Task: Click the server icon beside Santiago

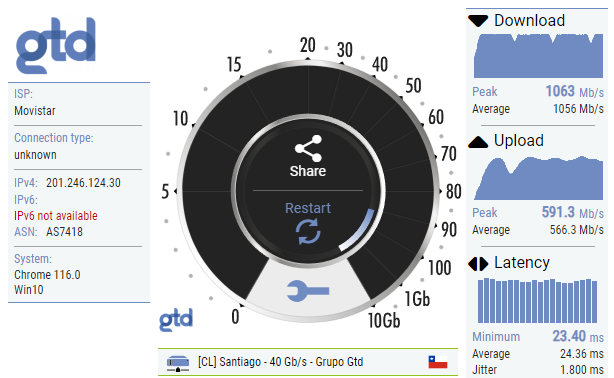Action: click(x=178, y=363)
